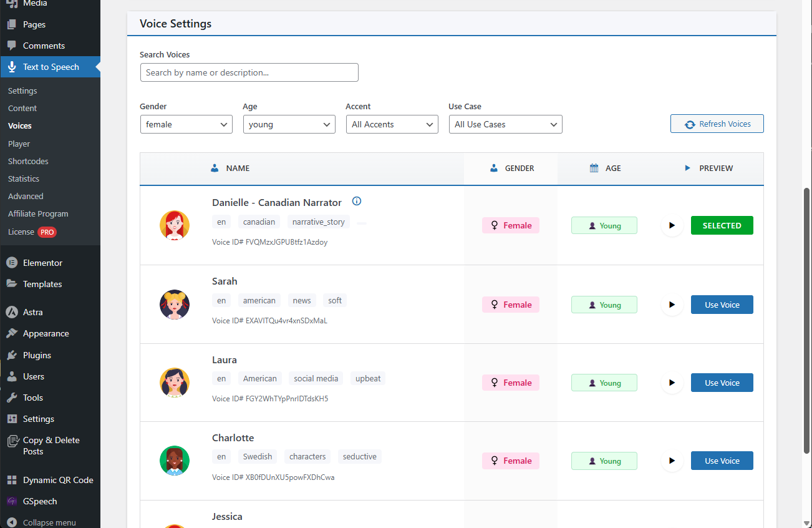Click the seductive tag on Charlotte

[360, 456]
